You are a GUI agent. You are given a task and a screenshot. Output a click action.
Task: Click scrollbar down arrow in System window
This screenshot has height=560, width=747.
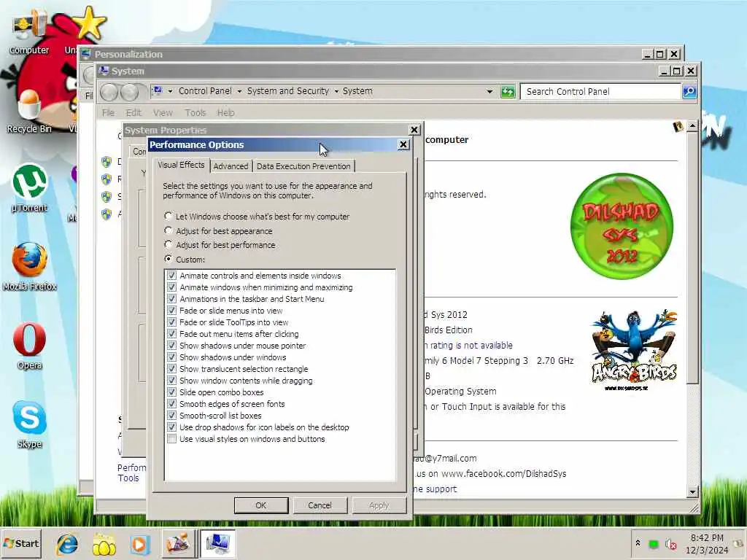point(692,491)
